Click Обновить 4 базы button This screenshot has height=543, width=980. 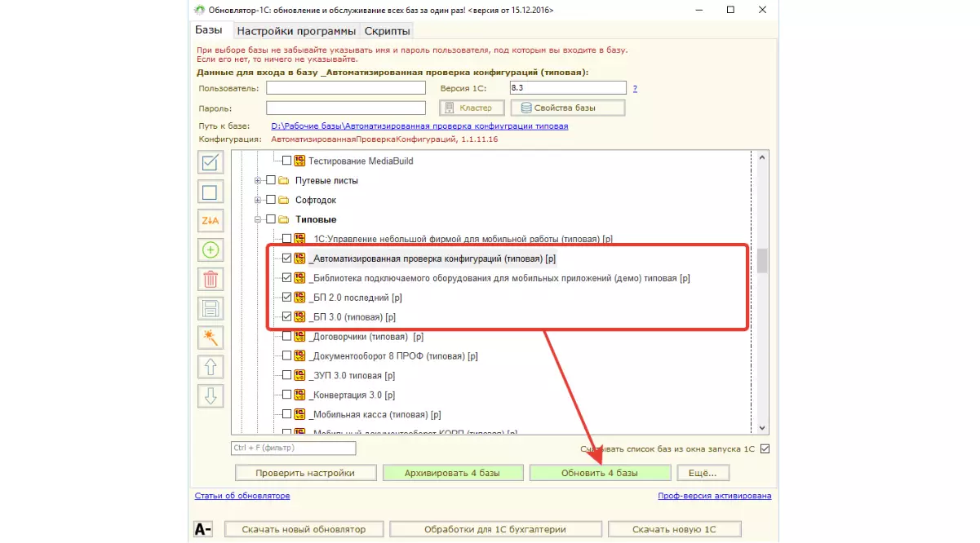point(600,473)
